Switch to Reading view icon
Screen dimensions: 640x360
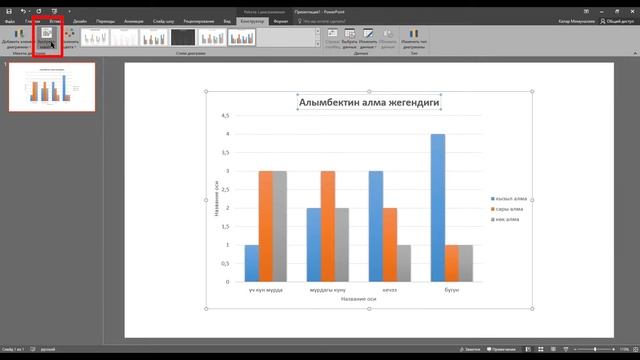(x=553, y=349)
